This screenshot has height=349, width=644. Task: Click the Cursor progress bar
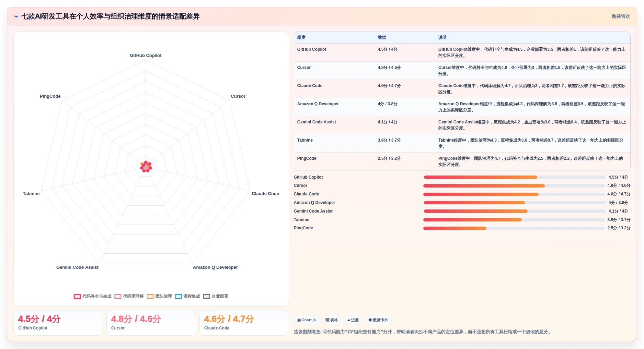514,186
